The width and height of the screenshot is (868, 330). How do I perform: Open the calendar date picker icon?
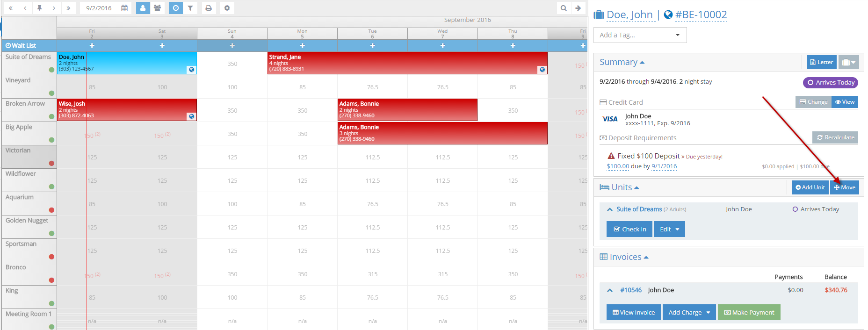pyautogui.click(x=124, y=8)
